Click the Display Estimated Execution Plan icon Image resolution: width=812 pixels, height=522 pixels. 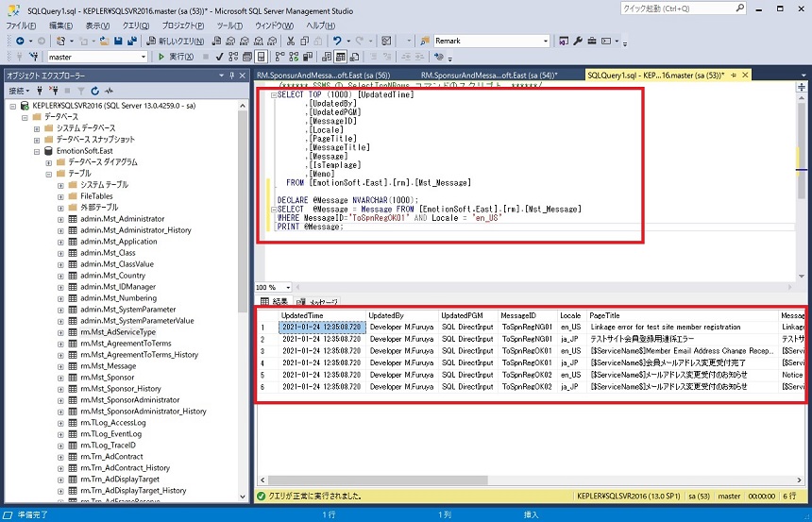[233, 57]
